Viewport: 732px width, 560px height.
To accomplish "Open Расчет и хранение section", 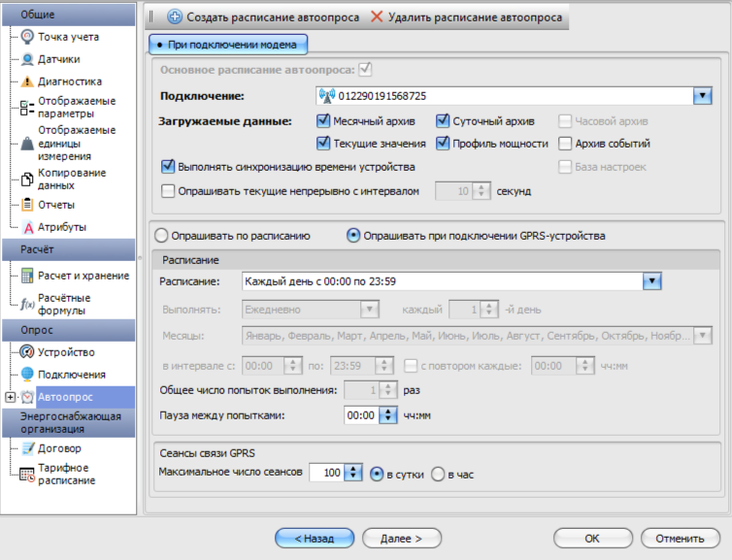I will [x=83, y=276].
